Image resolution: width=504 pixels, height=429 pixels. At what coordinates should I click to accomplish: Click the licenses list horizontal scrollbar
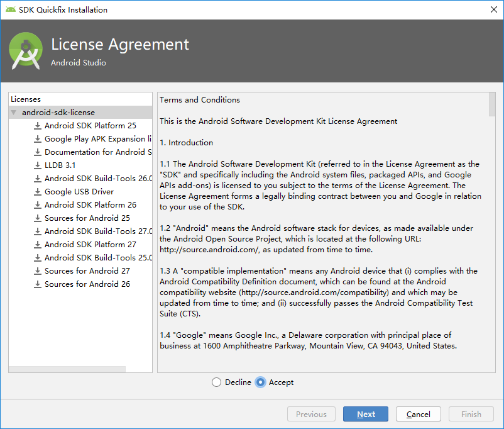click(67, 369)
